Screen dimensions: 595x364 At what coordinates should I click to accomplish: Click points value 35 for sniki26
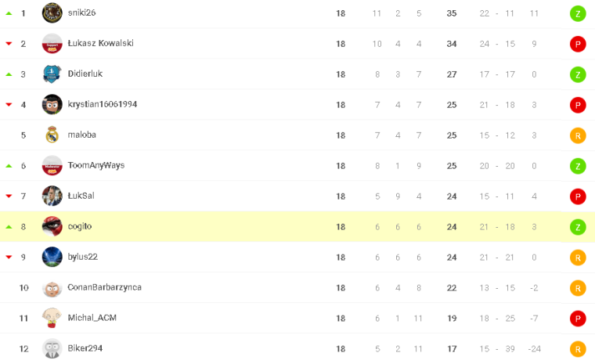pos(452,13)
